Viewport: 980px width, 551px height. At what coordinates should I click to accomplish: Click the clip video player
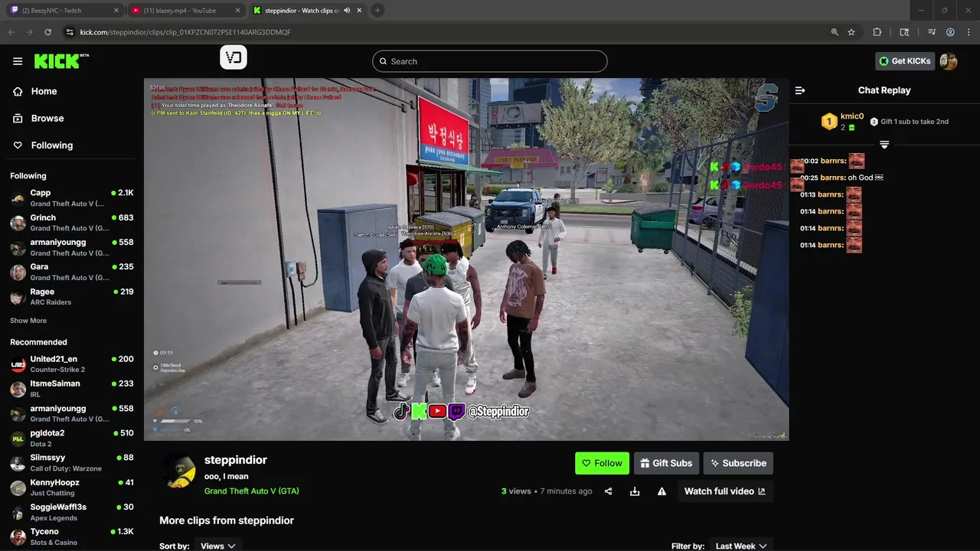[x=466, y=259]
